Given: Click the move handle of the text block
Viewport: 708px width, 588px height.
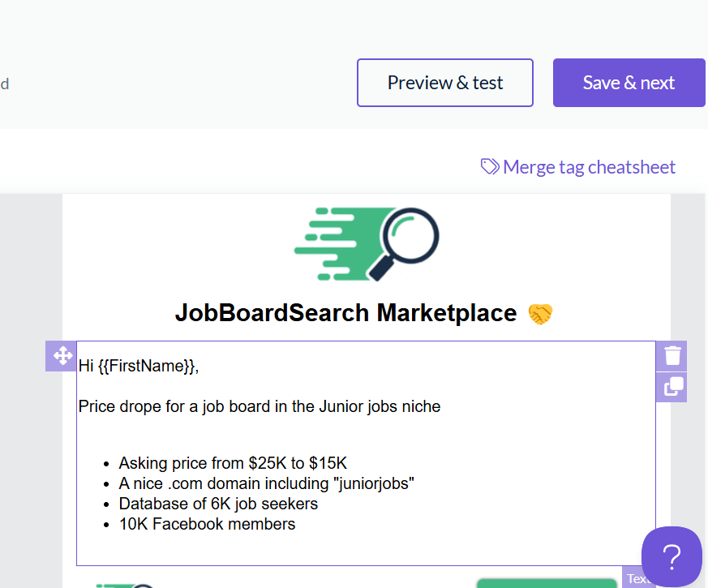Looking at the screenshot, I should click(62, 356).
